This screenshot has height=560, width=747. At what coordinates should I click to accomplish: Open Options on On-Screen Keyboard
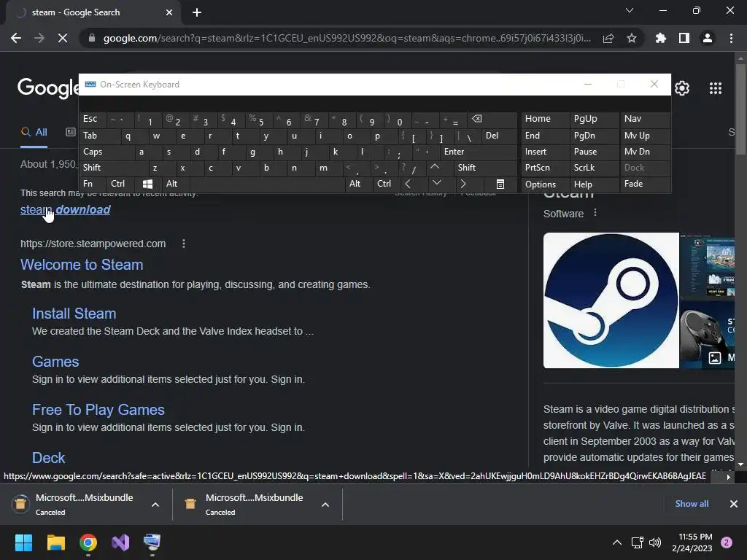[x=546, y=184]
